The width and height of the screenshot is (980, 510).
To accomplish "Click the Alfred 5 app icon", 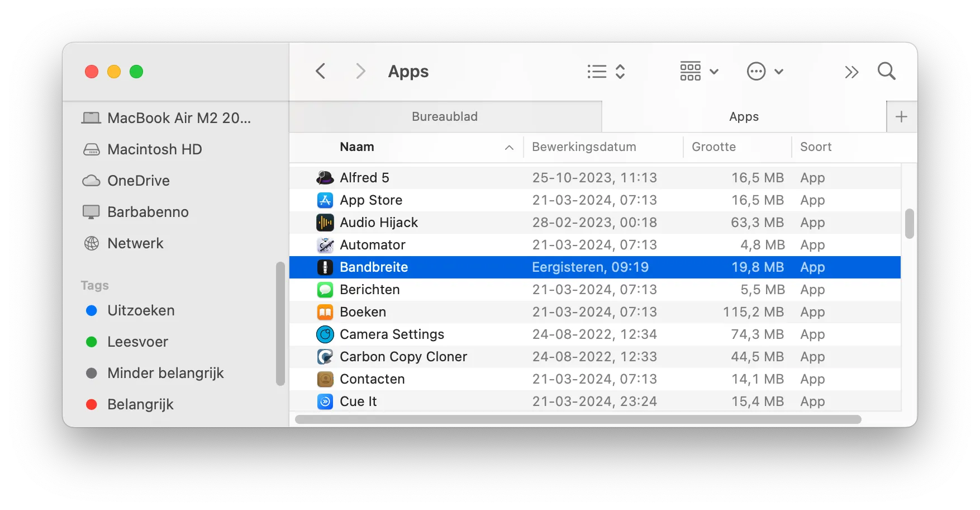I will (x=325, y=178).
